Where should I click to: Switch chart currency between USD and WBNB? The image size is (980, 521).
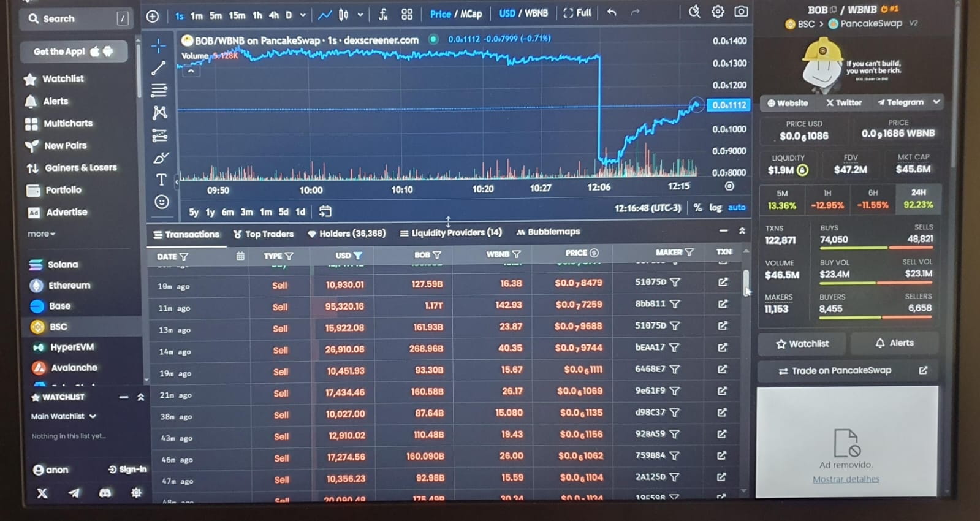tap(523, 13)
